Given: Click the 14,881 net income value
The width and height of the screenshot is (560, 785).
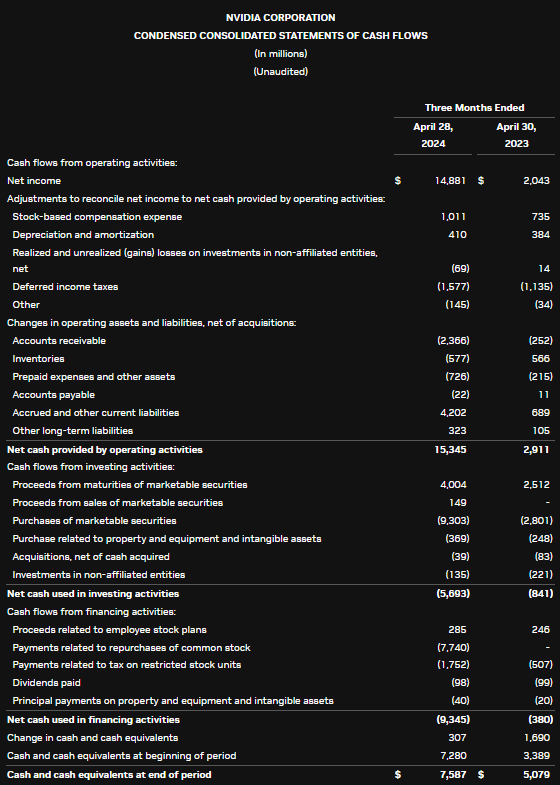Looking at the screenshot, I should [450, 181].
